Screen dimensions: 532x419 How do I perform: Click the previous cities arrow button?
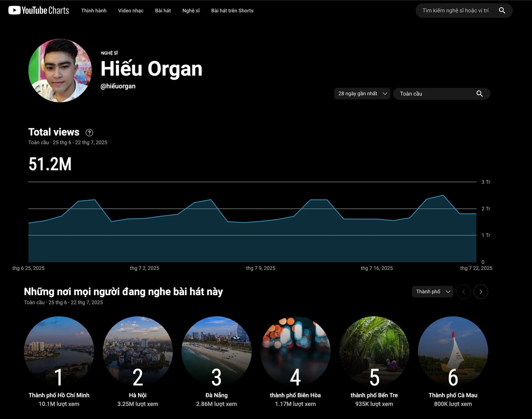click(463, 292)
